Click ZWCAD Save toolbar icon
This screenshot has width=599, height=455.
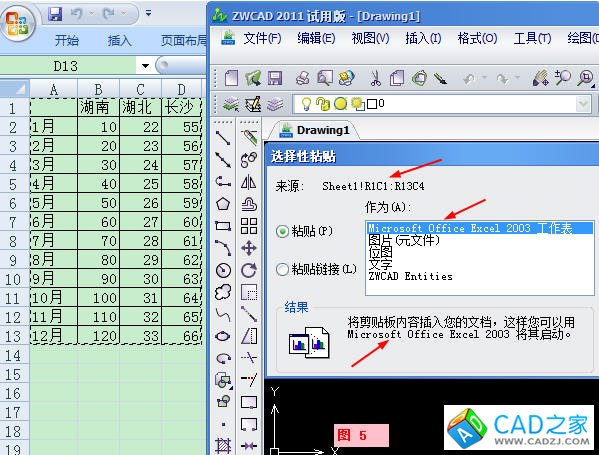click(x=275, y=78)
